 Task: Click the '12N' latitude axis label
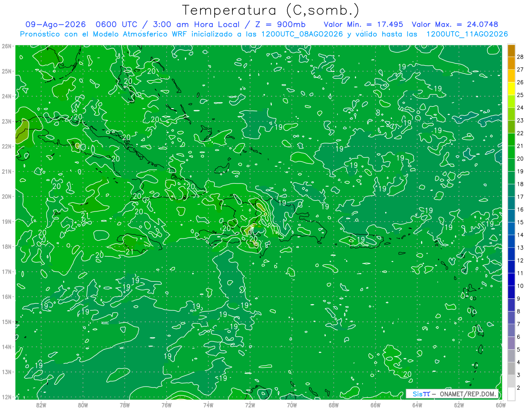coord(7,397)
